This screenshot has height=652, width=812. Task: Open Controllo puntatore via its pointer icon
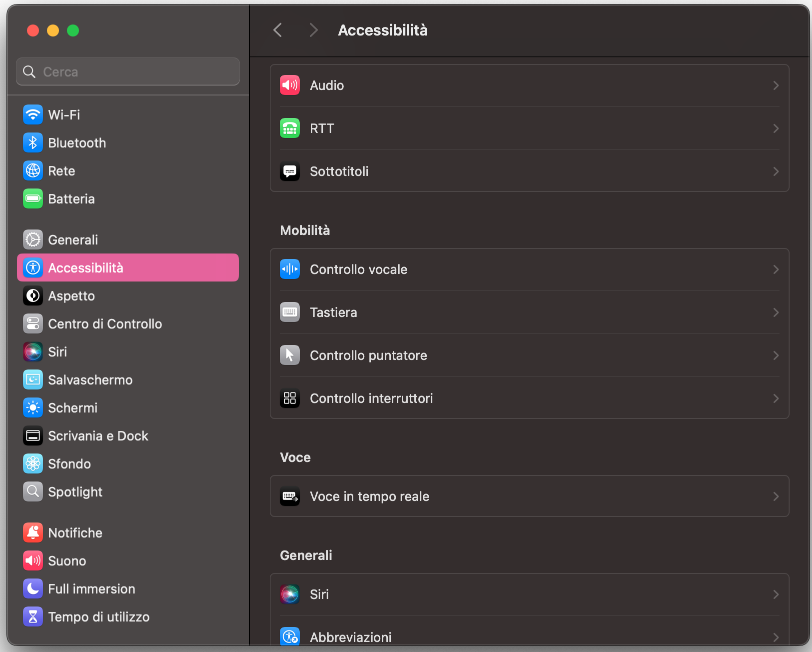click(x=290, y=355)
